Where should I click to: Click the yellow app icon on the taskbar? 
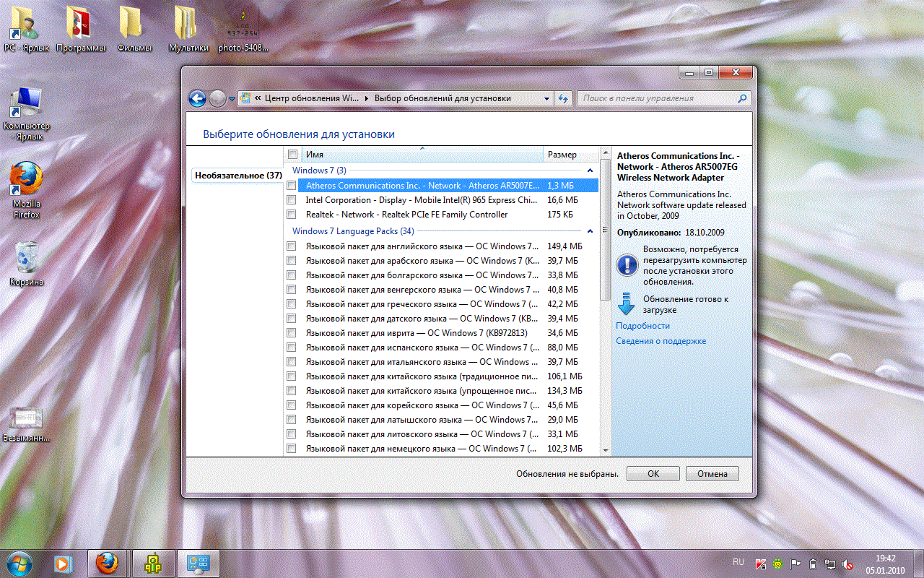click(x=152, y=562)
